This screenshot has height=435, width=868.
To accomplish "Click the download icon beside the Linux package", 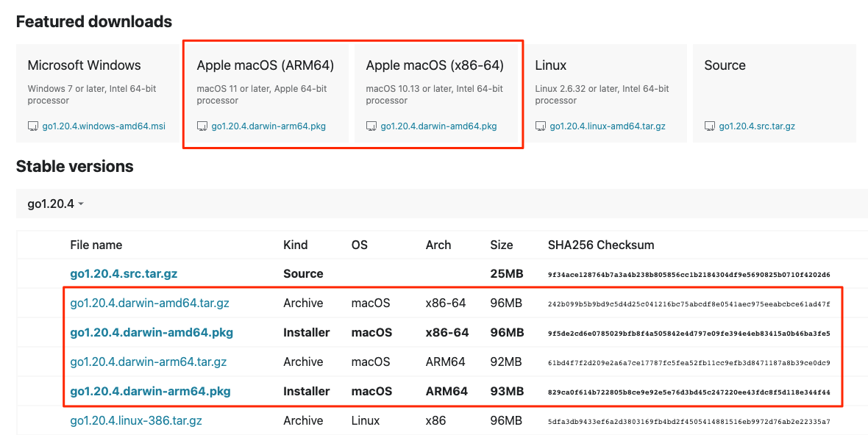I will pyautogui.click(x=541, y=126).
